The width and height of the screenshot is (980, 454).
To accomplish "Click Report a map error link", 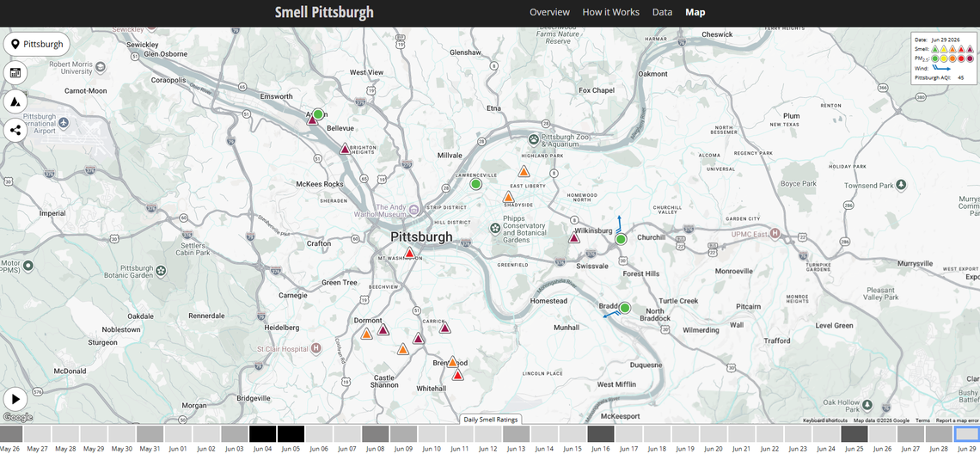I will (957, 420).
